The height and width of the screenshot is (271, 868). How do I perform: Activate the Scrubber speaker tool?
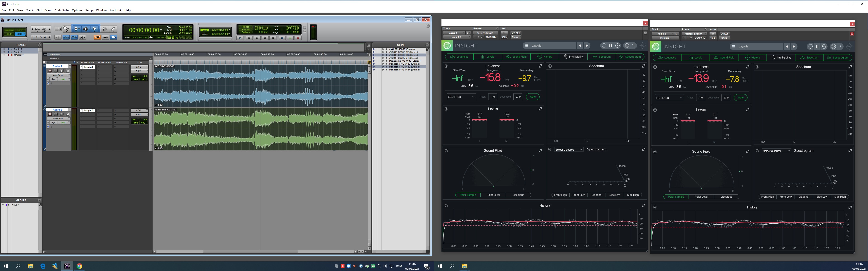click(x=104, y=29)
